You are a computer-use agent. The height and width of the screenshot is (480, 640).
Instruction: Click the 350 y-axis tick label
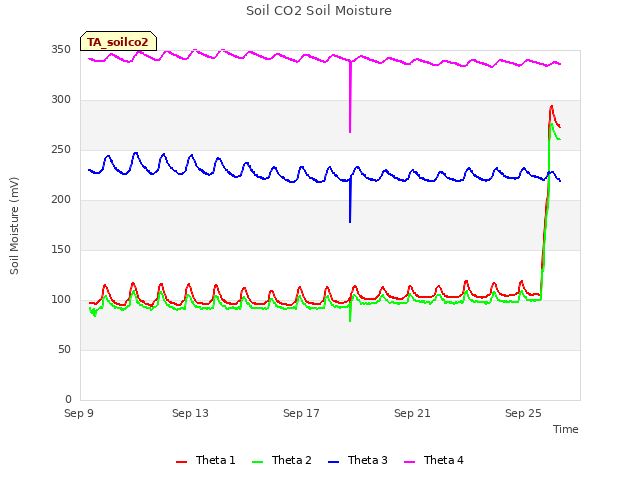pyautogui.click(x=61, y=50)
